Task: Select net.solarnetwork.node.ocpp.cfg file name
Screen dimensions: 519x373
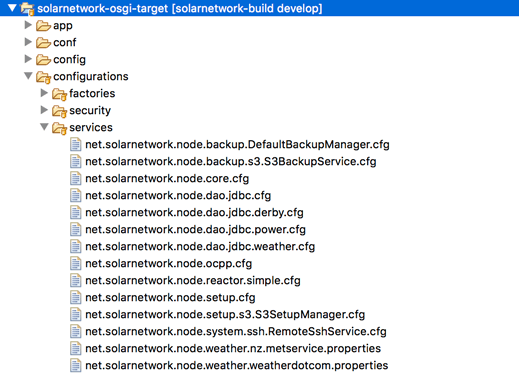Action: (168, 264)
